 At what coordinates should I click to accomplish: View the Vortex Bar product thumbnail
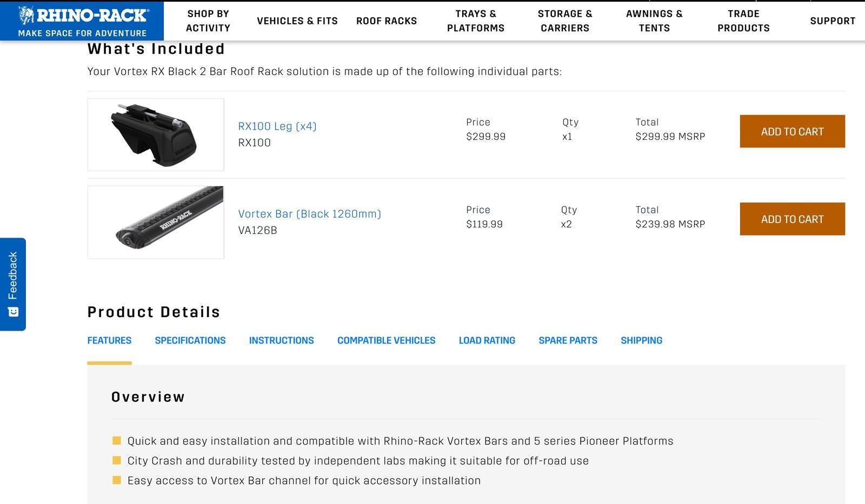[x=156, y=222]
